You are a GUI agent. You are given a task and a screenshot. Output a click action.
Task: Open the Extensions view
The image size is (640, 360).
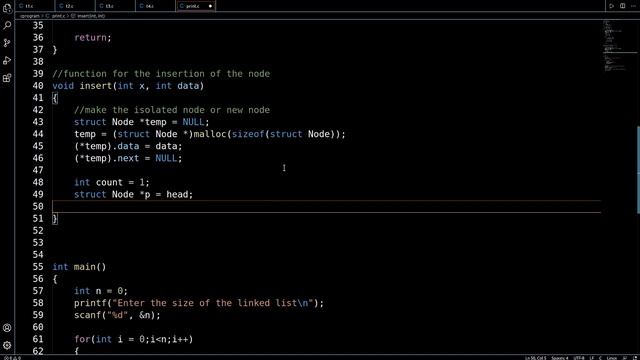7,78
